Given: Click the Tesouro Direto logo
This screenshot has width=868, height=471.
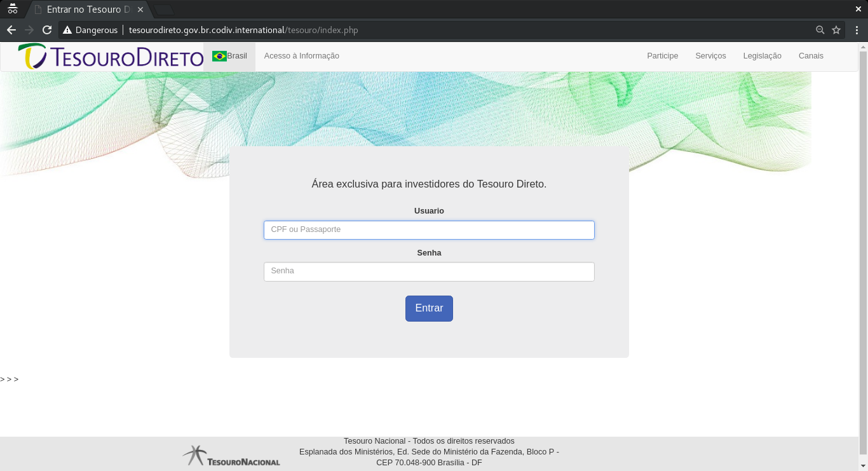Looking at the screenshot, I should [111, 57].
